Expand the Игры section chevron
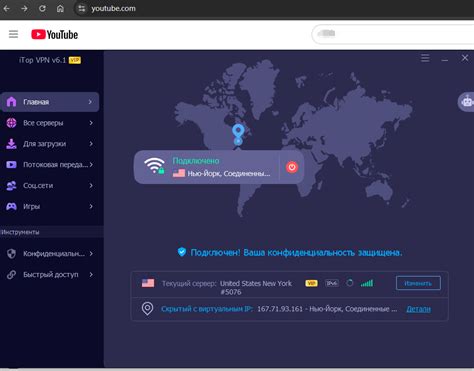Image resolution: width=474 pixels, height=371 pixels. [x=91, y=206]
